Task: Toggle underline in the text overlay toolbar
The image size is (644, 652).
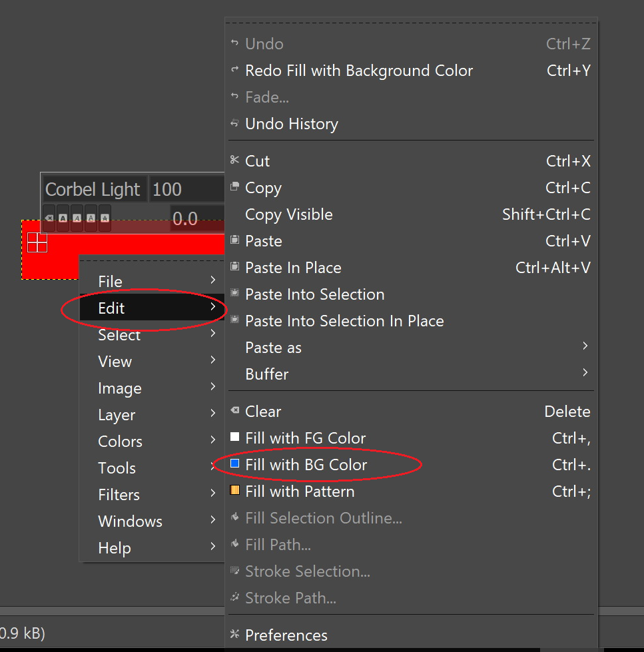Action: [91, 218]
